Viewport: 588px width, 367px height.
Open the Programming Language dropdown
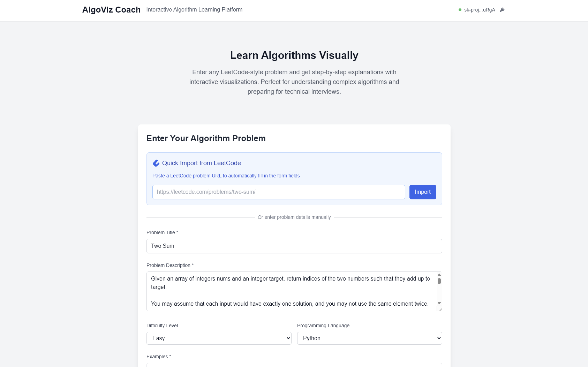[370, 338]
